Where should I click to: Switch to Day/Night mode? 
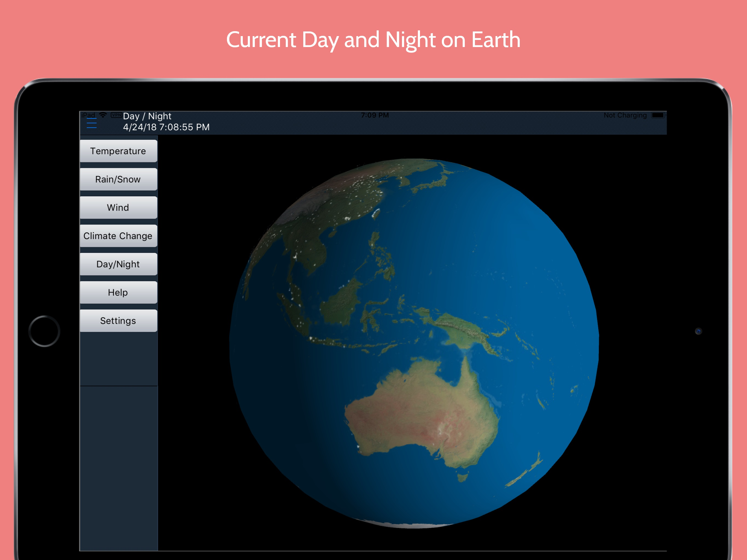(x=118, y=264)
